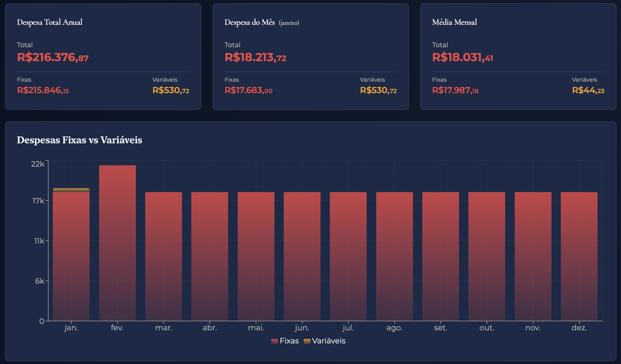621x364 pixels.
Task: Click the Média Mensal card heading
Action: coord(455,22)
